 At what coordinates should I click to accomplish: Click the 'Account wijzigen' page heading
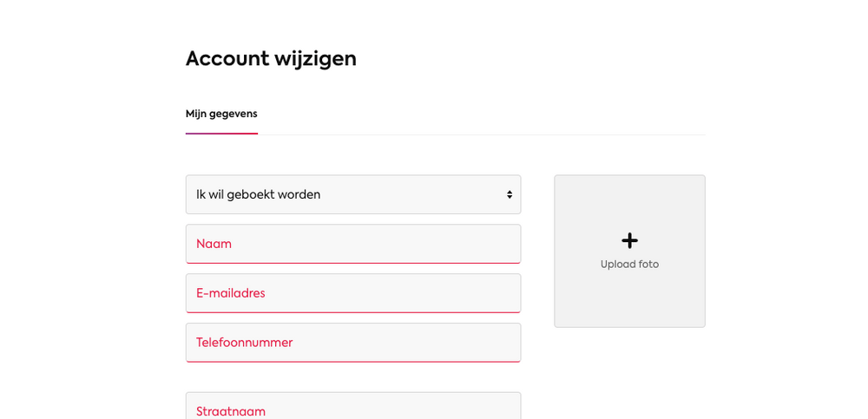[271, 59]
